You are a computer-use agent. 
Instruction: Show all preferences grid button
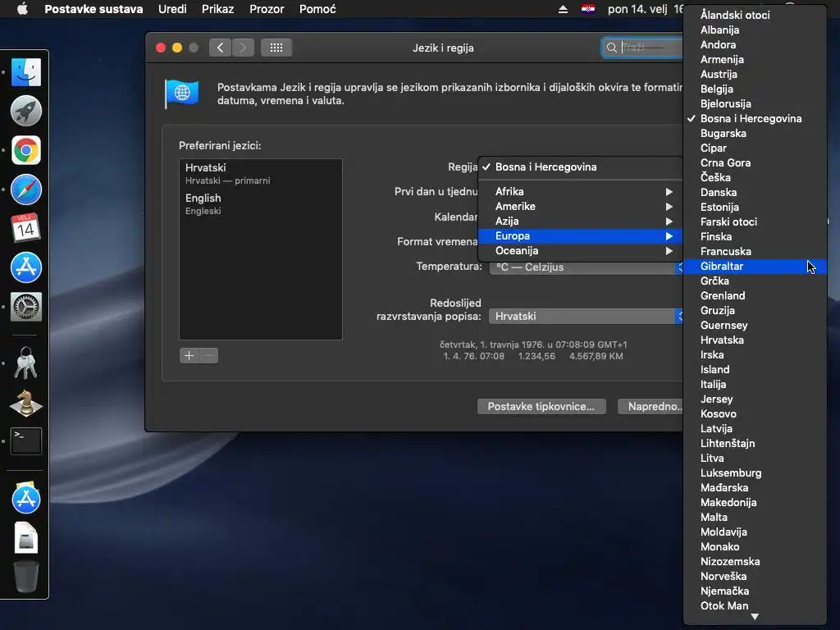(276, 48)
